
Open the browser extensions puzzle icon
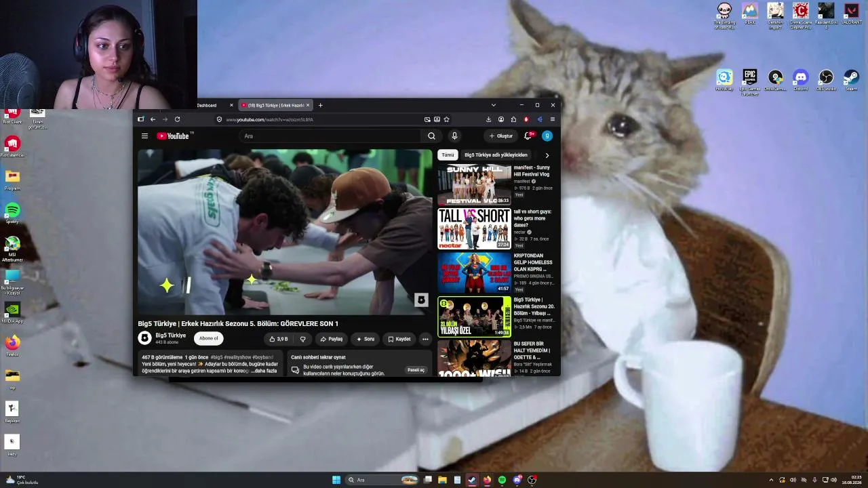(x=513, y=119)
